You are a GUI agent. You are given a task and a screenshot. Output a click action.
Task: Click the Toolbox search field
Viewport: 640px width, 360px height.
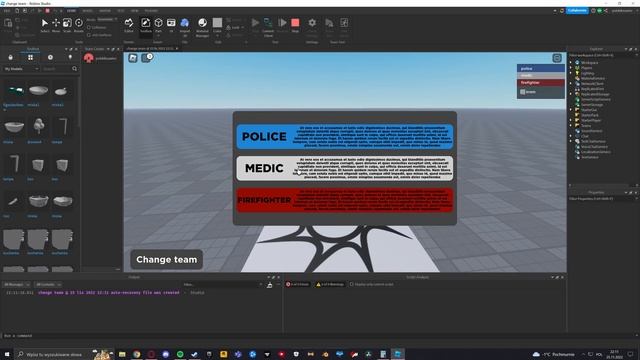[56, 69]
